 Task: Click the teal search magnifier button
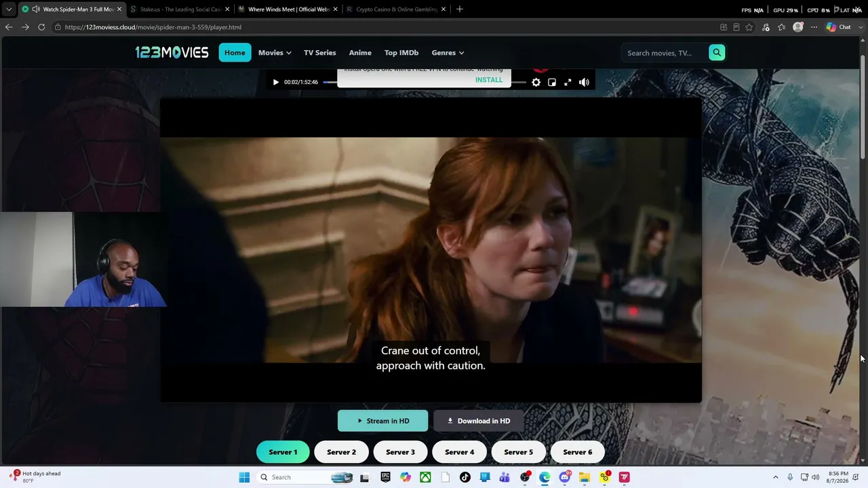pyautogui.click(x=717, y=53)
